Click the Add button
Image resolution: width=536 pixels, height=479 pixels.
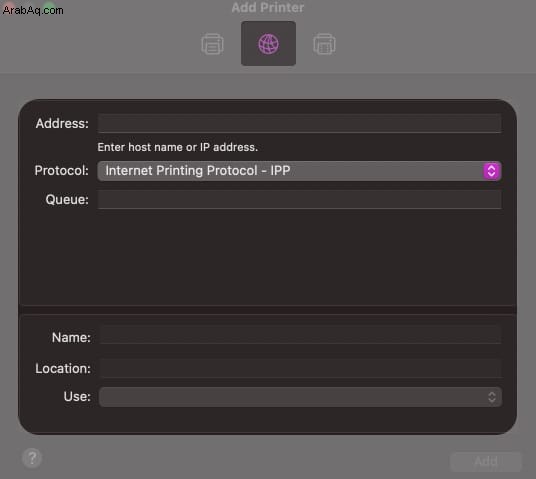click(x=486, y=461)
